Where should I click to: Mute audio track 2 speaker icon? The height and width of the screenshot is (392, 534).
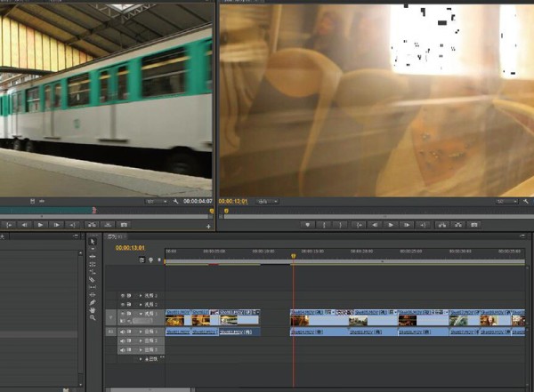(123, 340)
